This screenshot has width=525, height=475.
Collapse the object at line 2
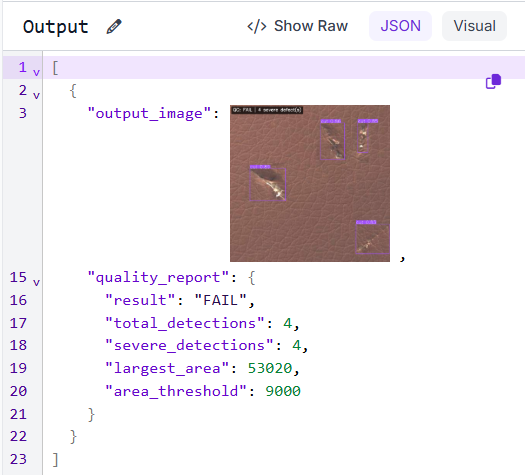(36, 95)
